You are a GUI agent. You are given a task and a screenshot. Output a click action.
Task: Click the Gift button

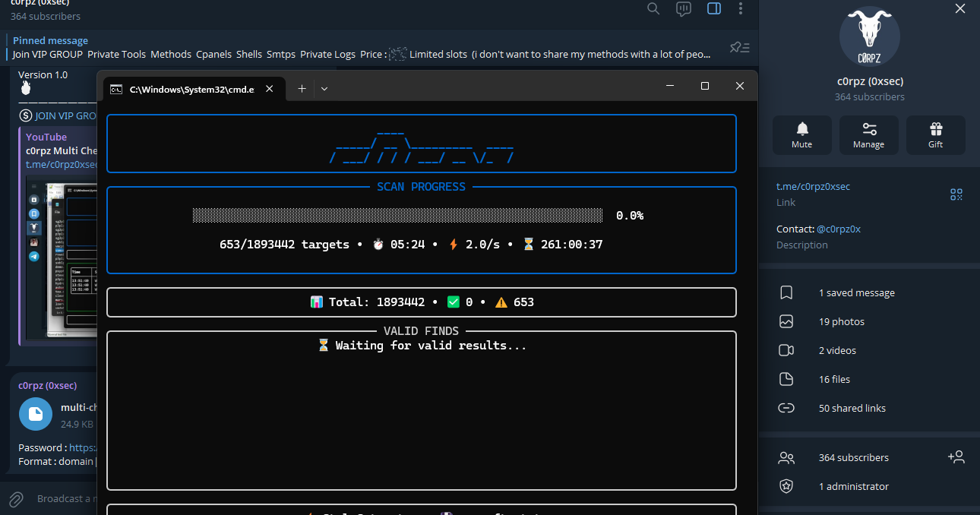coord(935,135)
